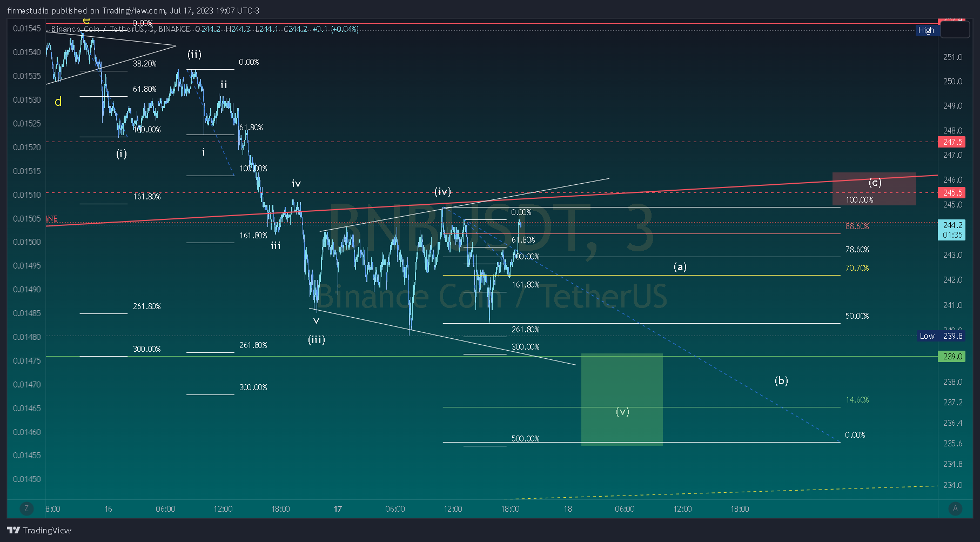This screenshot has height=542, width=980.
Task: Click 0.01545 on the left price scale
Action: tap(27, 29)
